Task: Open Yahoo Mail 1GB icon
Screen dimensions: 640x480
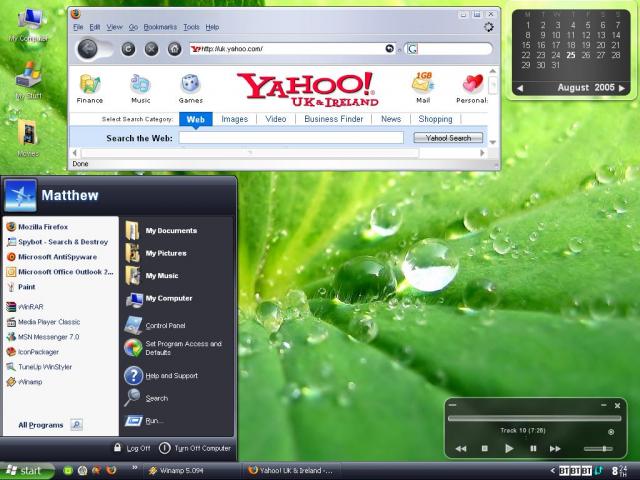Action: tap(423, 88)
